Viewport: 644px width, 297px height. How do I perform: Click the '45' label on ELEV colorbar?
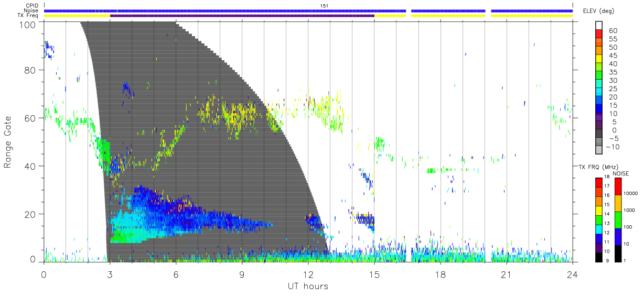[613, 56]
